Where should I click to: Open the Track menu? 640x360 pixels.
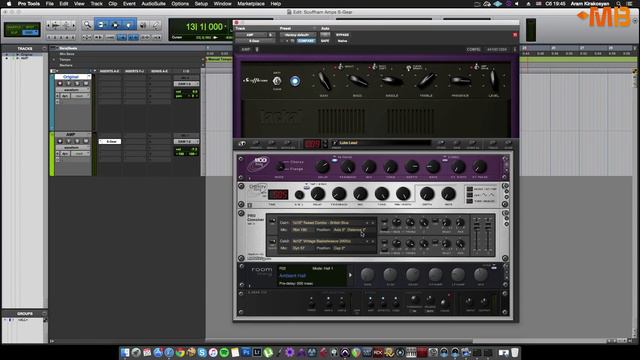tap(96, 4)
